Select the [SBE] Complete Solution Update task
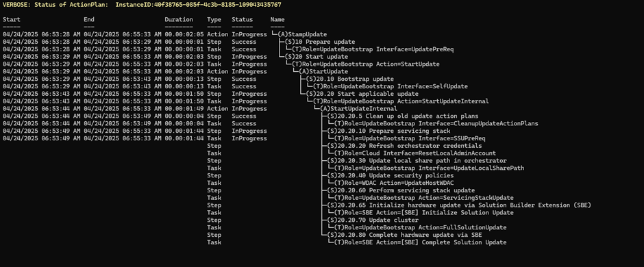The height and width of the screenshot is (267, 644). 420,242
